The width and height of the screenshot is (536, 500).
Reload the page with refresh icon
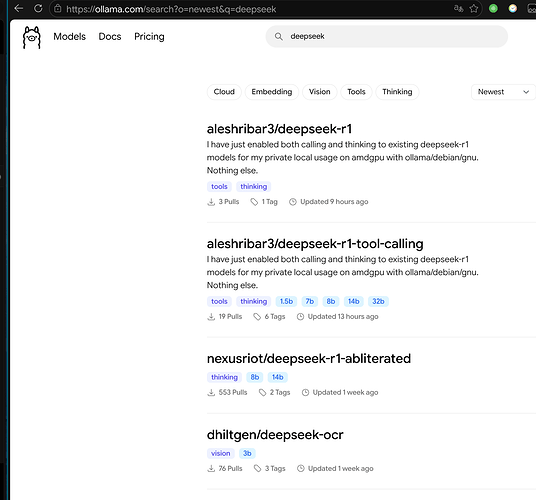pyautogui.click(x=38, y=8)
